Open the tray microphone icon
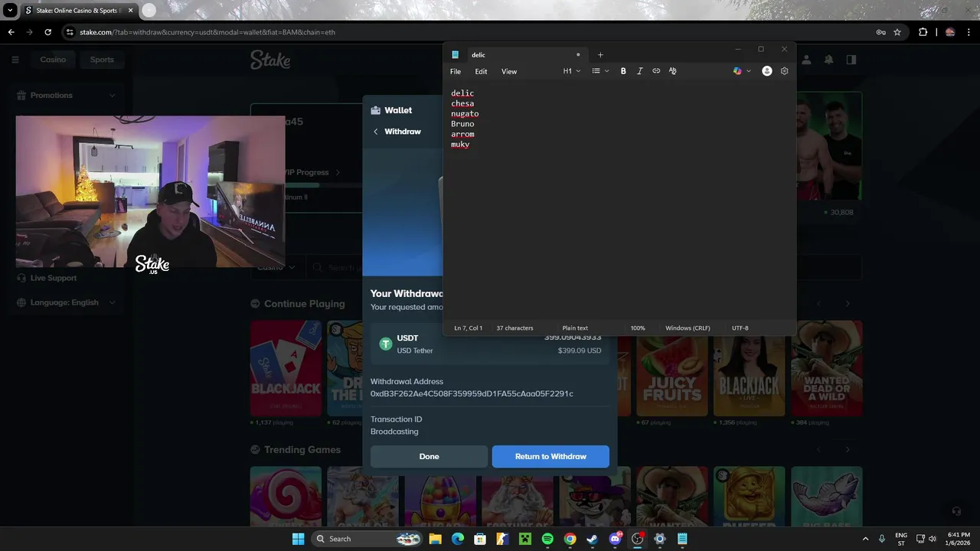Image resolution: width=980 pixels, height=551 pixels. pos(882,539)
